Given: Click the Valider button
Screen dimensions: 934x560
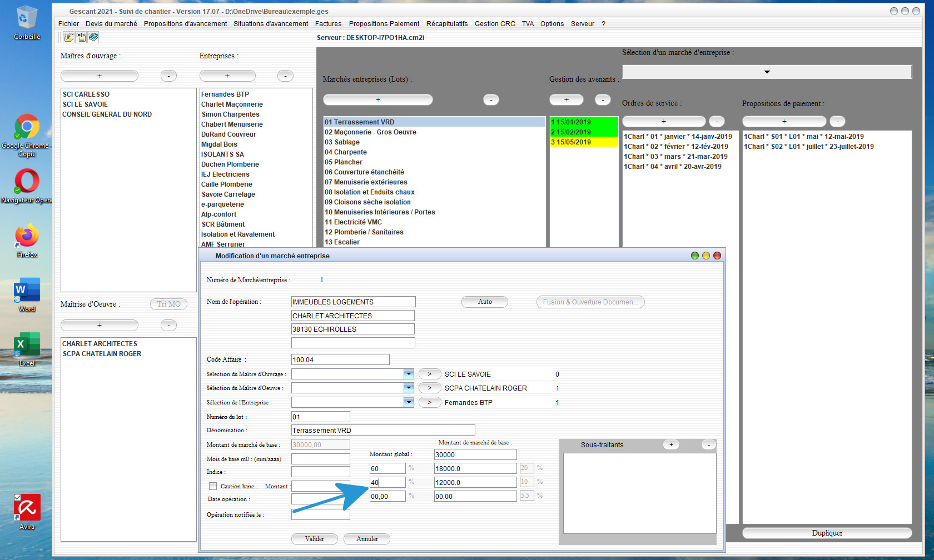Looking at the screenshot, I should (315, 539).
